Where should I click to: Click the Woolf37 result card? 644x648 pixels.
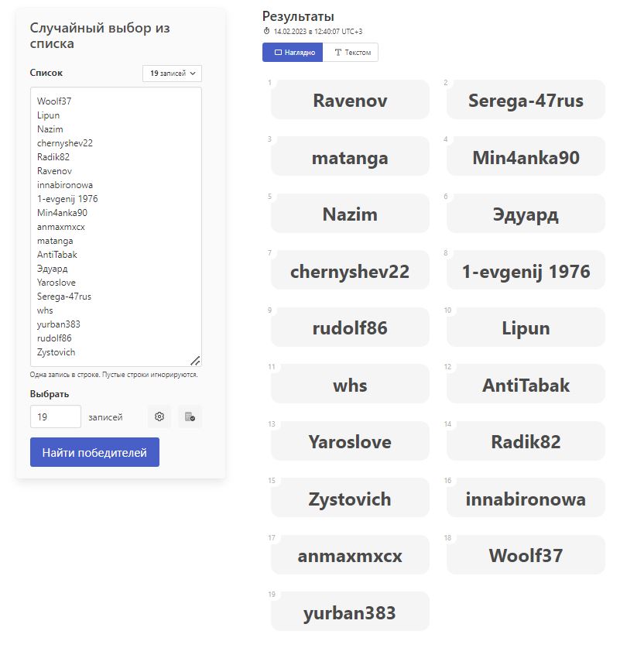526,556
